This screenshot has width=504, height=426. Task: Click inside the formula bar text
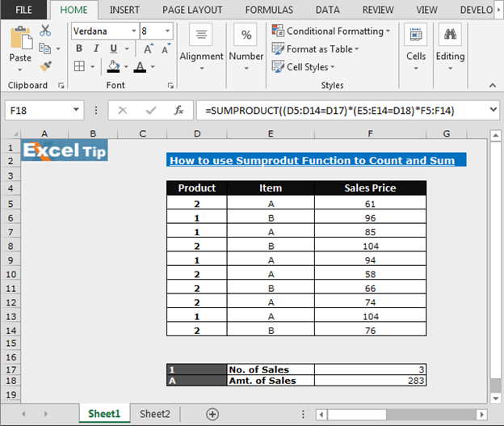tap(339, 110)
